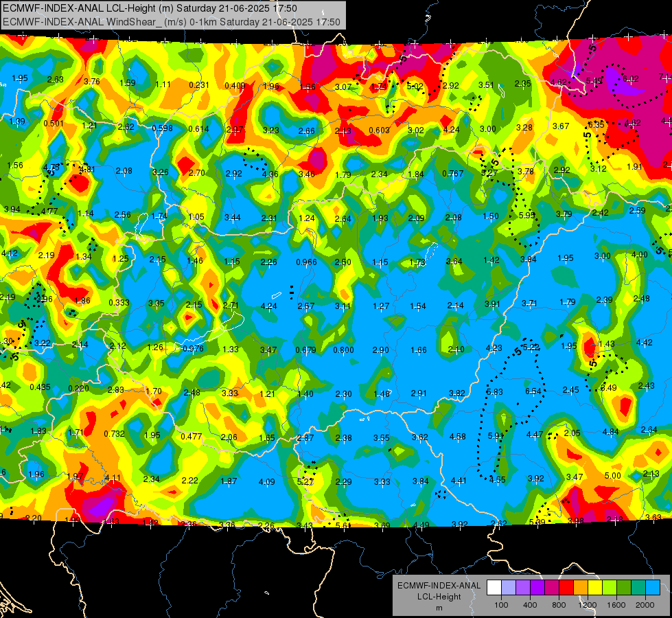This screenshot has height=618, width=672.
Task: Click the 4.58 wind shear value
Action: tap(458, 437)
